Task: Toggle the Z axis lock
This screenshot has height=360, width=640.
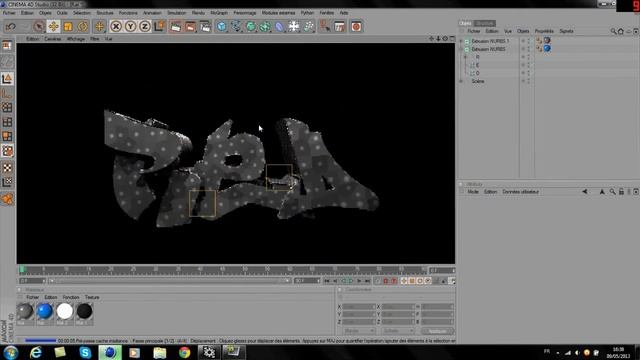Action: 144,27
